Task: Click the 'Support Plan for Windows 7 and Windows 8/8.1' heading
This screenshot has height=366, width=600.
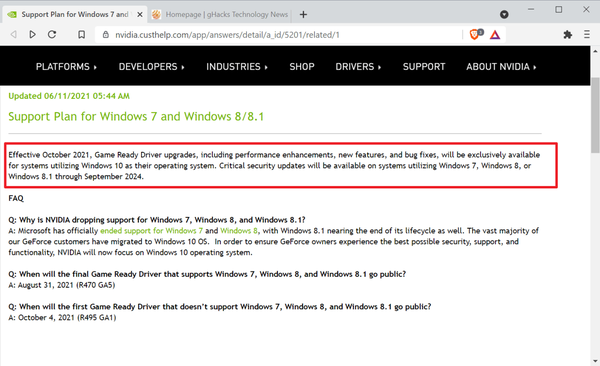Action: pos(136,116)
